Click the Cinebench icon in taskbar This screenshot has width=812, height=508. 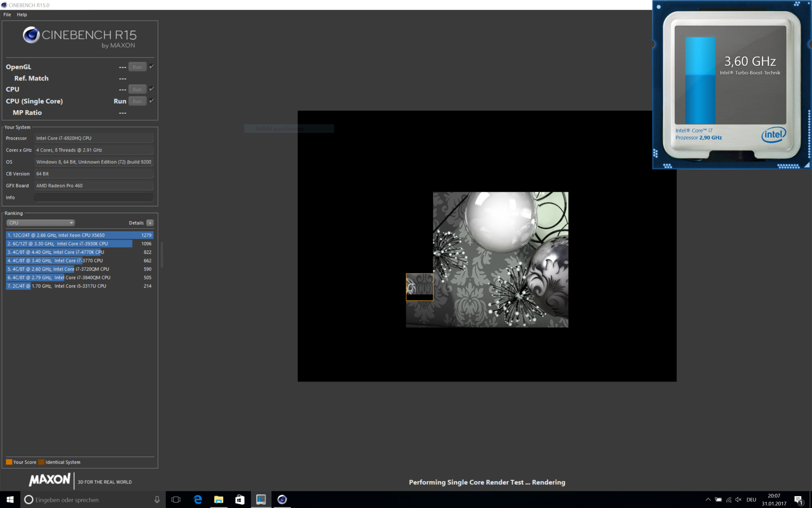click(282, 500)
